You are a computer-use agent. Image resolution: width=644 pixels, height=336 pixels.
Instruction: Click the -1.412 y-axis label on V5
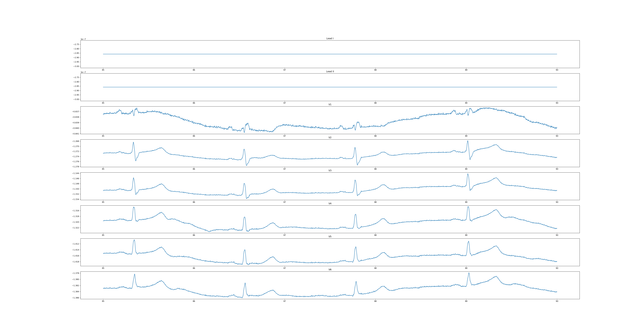click(76, 244)
